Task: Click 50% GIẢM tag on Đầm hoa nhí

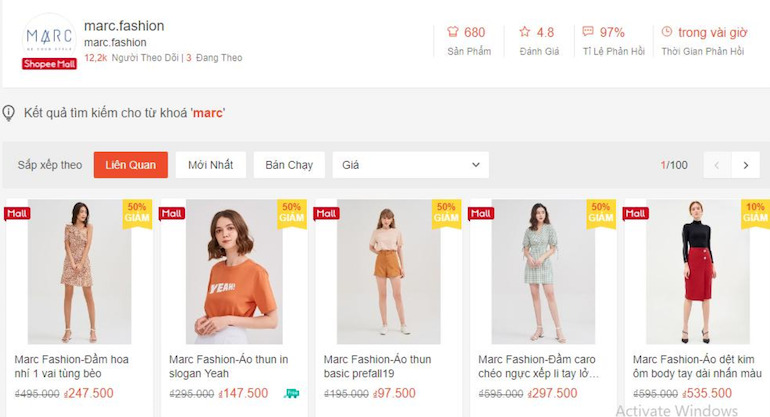Action: click(x=137, y=213)
